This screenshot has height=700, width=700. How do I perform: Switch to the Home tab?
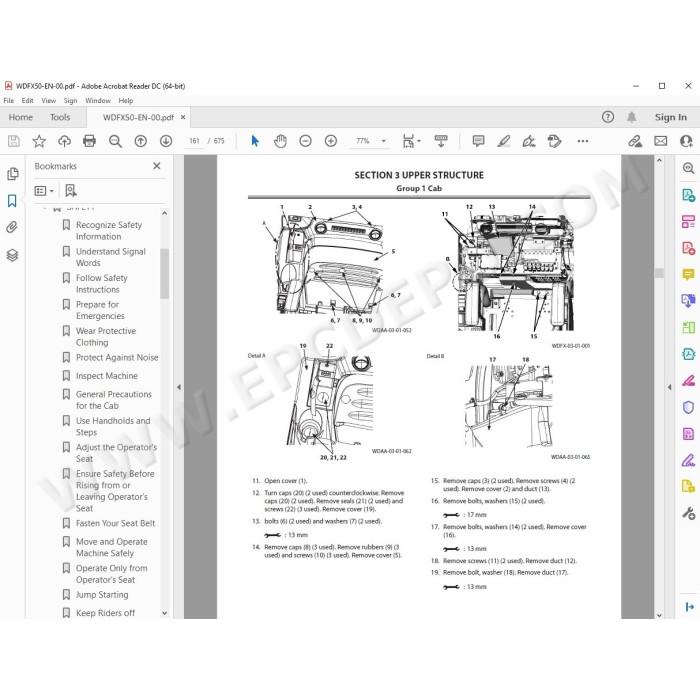coord(21,117)
